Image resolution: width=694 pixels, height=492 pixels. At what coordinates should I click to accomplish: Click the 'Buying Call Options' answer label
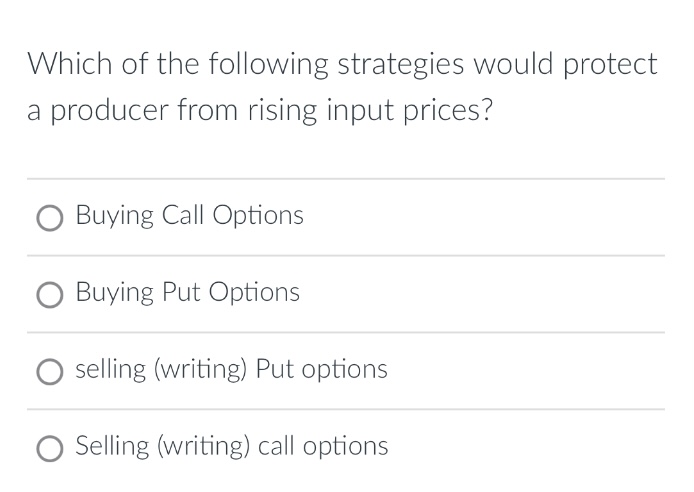point(189,216)
